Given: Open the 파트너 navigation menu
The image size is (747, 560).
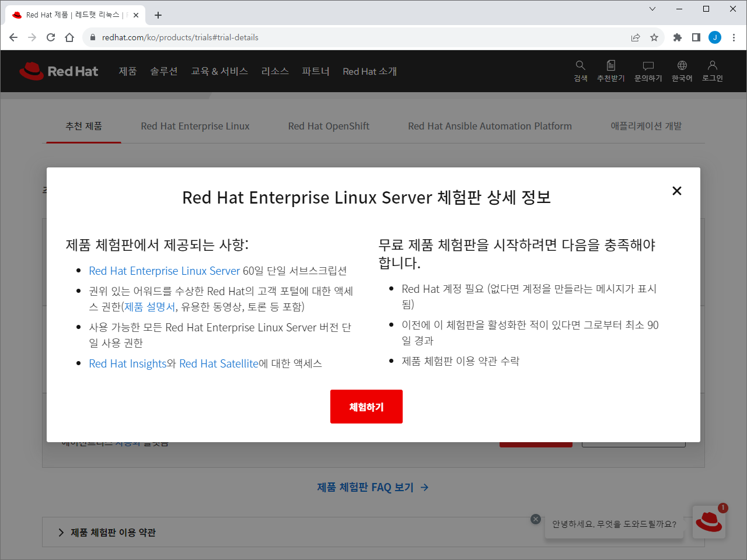Looking at the screenshot, I should point(316,71).
